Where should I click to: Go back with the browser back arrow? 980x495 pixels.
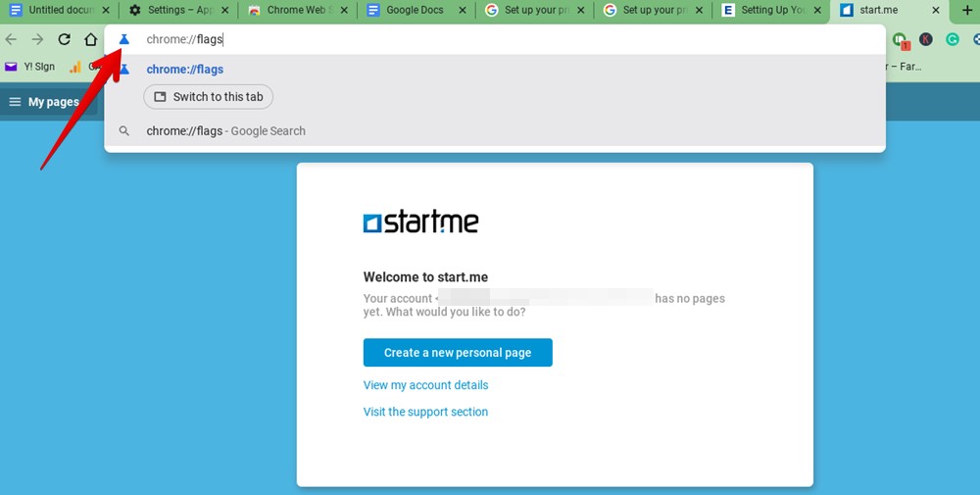click(11, 39)
